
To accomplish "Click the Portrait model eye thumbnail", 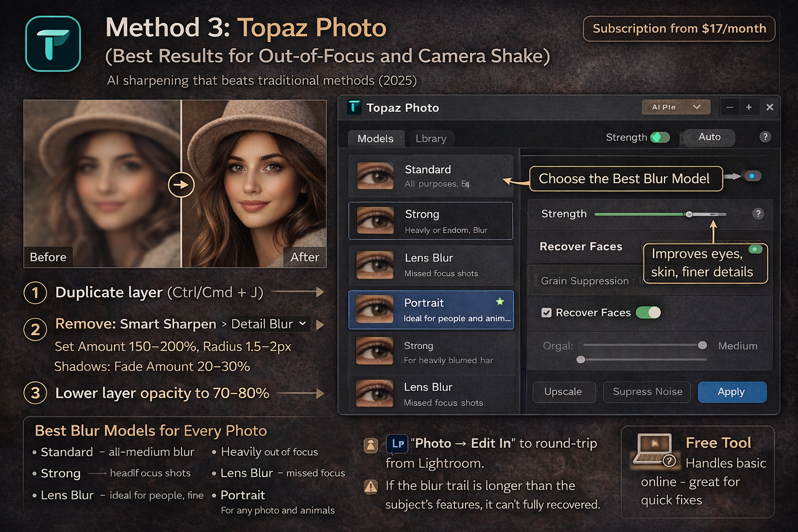I will (375, 310).
